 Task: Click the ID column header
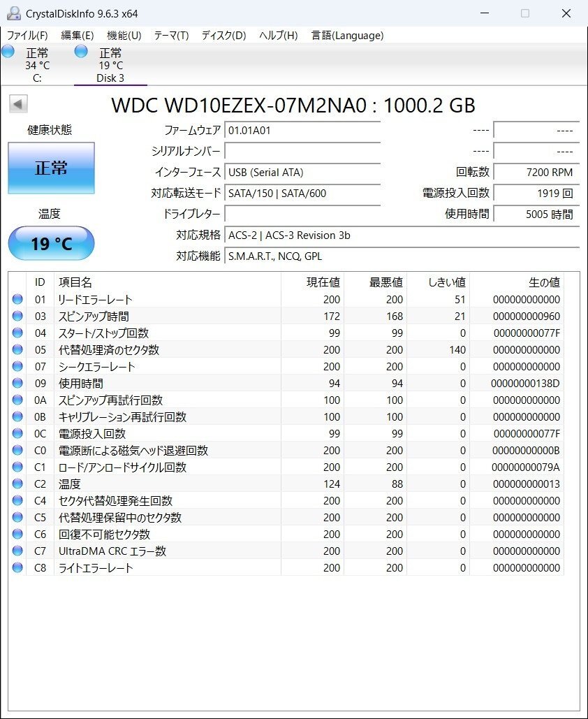(x=41, y=282)
